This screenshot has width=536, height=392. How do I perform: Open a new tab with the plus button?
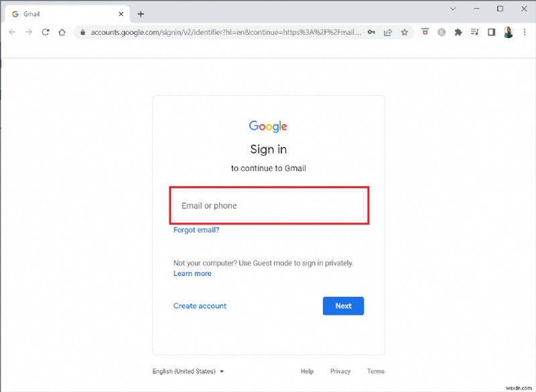coord(141,13)
